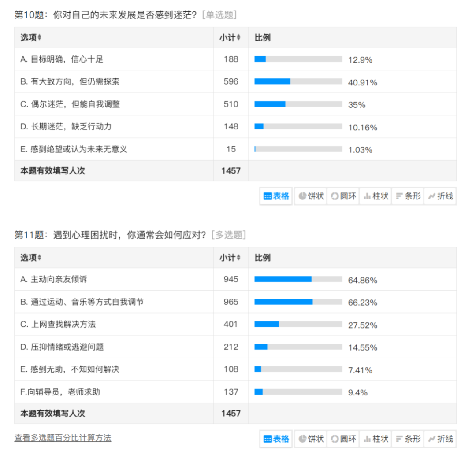Switch Question 11 to pie chart (饼状) view
This screenshot has height=458, width=476.
(x=311, y=439)
